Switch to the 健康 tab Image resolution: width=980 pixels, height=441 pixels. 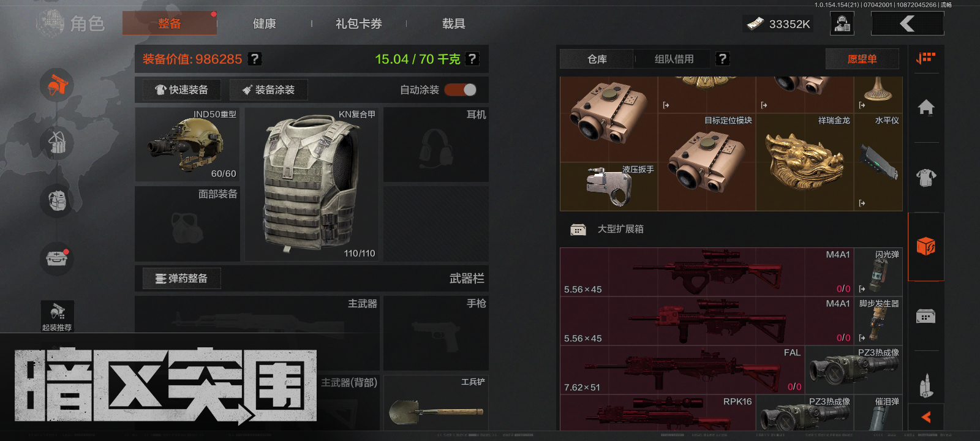[x=265, y=24]
